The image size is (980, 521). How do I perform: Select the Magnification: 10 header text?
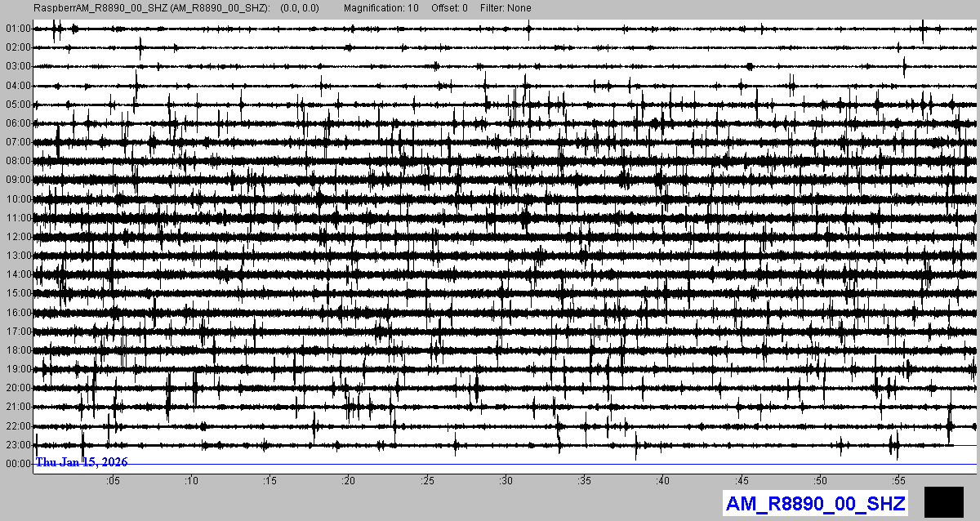(381, 8)
